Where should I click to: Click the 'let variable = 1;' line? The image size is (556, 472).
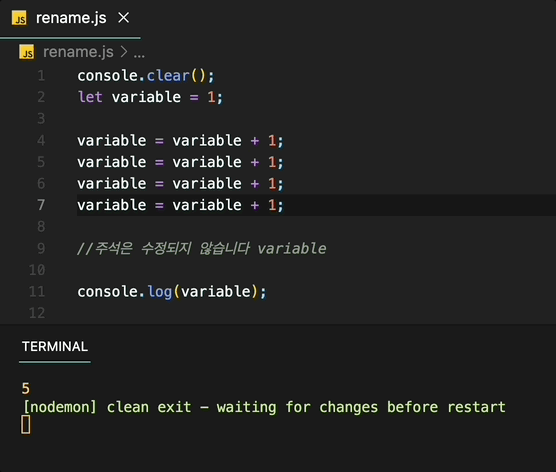pos(150,97)
